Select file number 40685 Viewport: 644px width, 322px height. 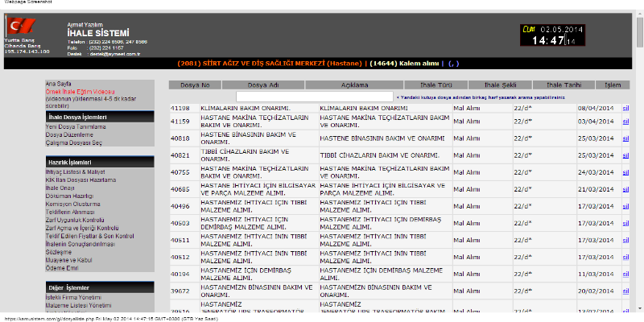(x=180, y=189)
